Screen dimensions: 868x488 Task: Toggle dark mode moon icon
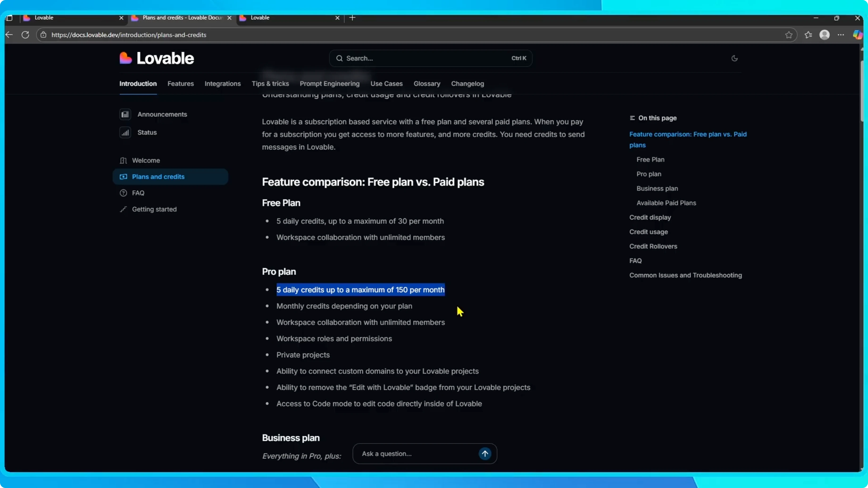tap(734, 58)
